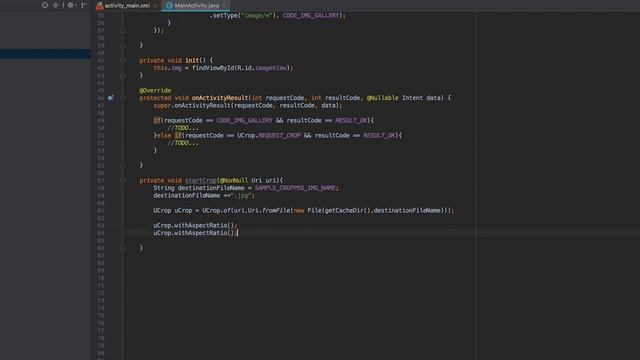The height and width of the screenshot is (360, 640).
Task: Click 'REQUEST_CROP' constant in else-if condition
Action: coord(279,136)
